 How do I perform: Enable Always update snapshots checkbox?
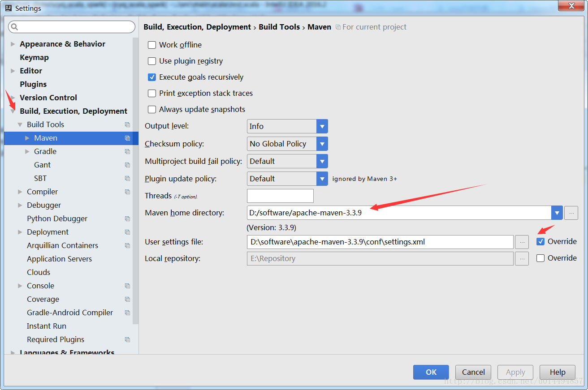(x=152, y=109)
